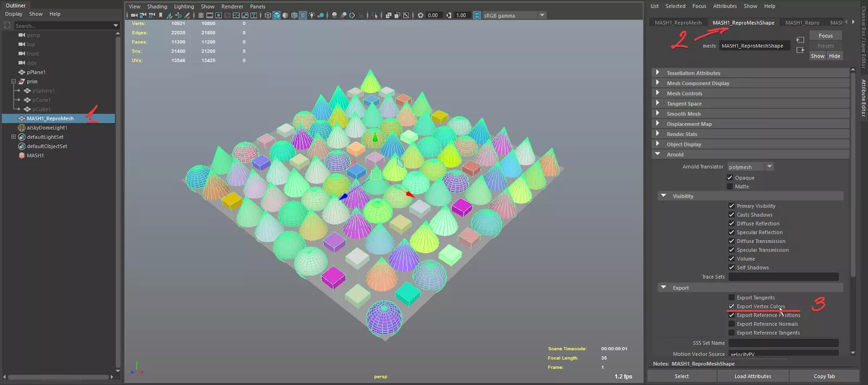Open the Arnold Translator polymesh dropdown

[750, 166]
